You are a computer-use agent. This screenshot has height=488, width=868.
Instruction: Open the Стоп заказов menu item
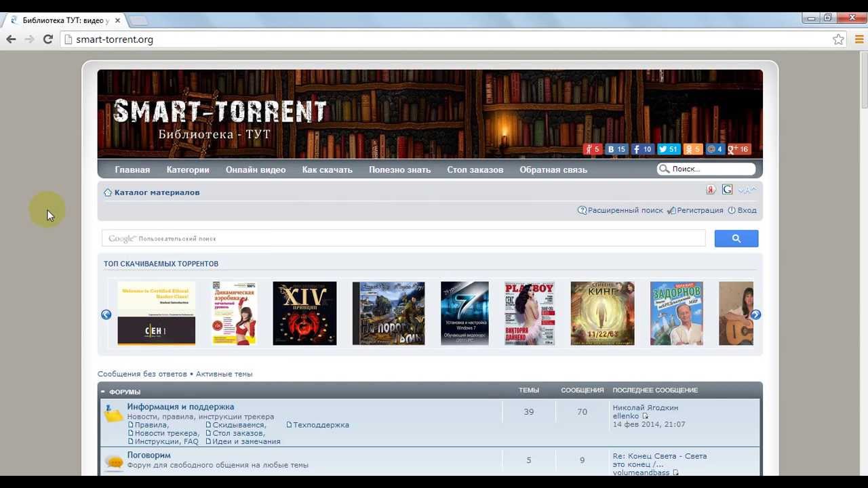coord(475,169)
